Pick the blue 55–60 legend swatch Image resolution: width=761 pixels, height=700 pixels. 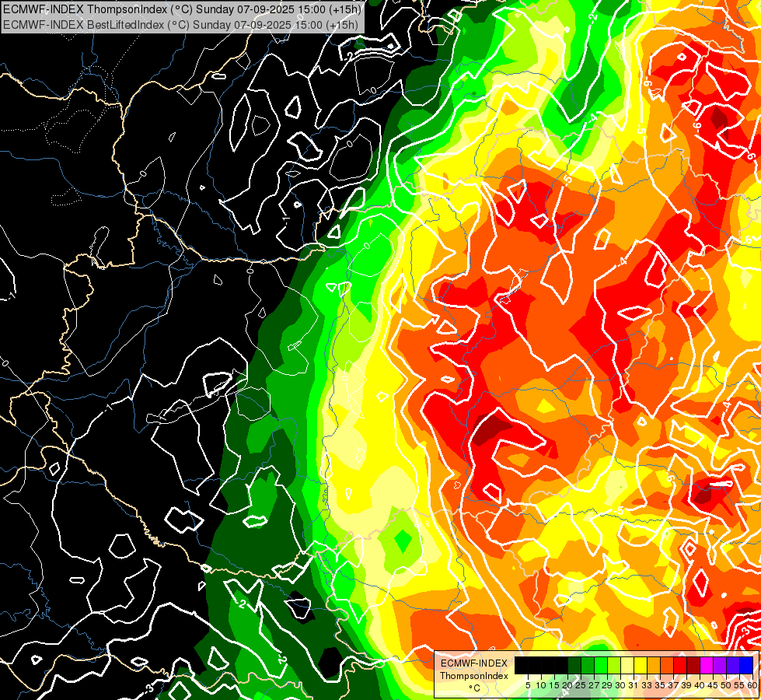(746, 666)
